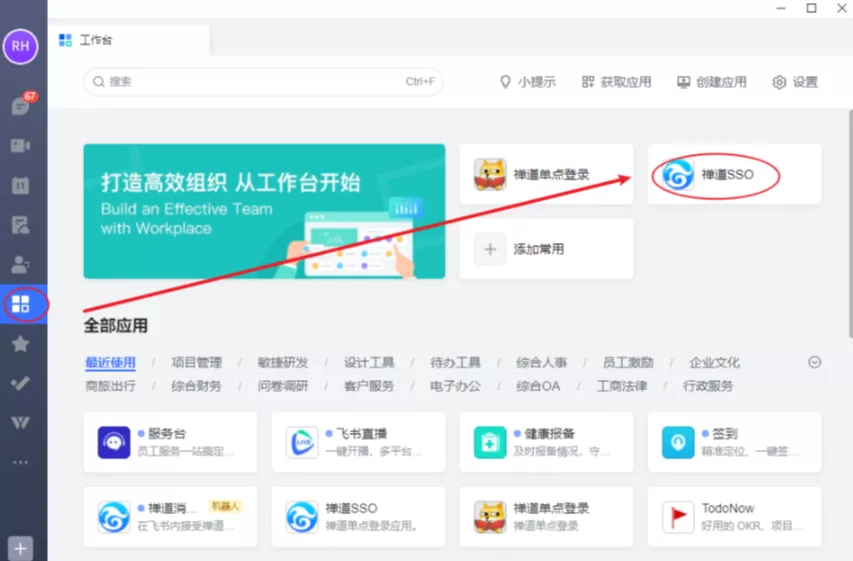Open 小提示 tips

click(528, 82)
